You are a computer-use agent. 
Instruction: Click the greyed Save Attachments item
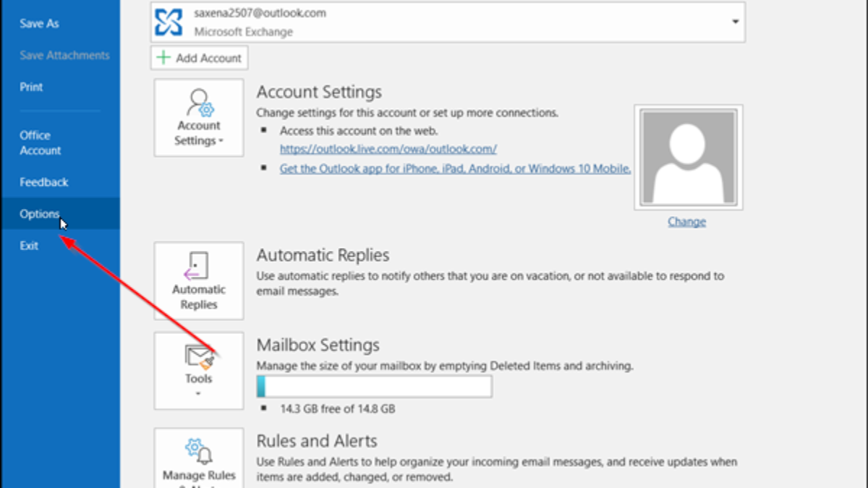click(64, 56)
